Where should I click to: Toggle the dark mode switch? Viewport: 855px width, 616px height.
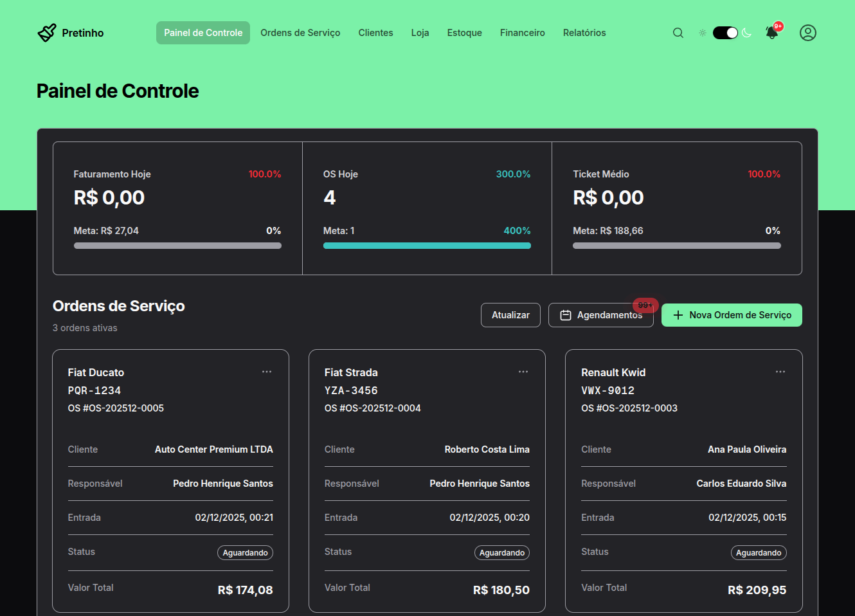tap(725, 33)
